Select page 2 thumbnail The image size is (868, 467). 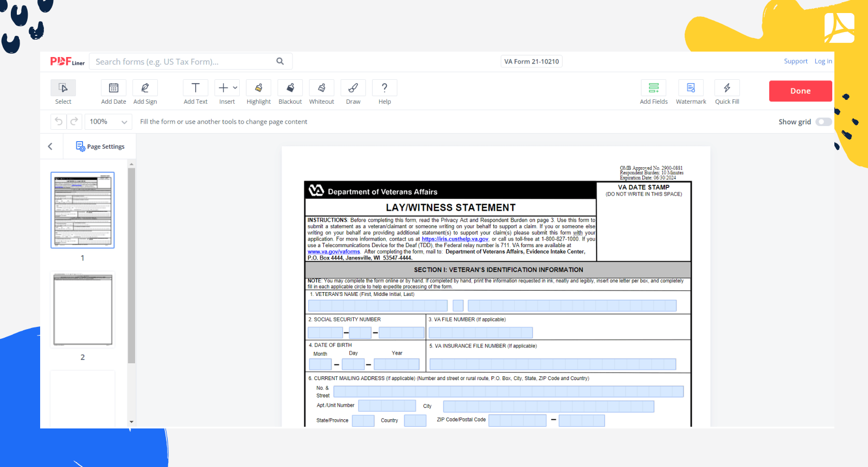82,310
